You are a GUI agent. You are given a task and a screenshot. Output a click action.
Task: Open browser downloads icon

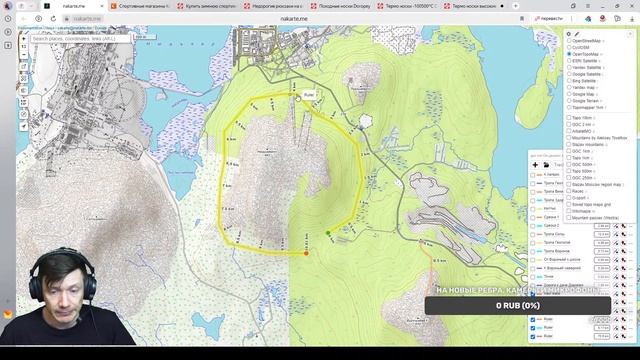[x=632, y=19]
